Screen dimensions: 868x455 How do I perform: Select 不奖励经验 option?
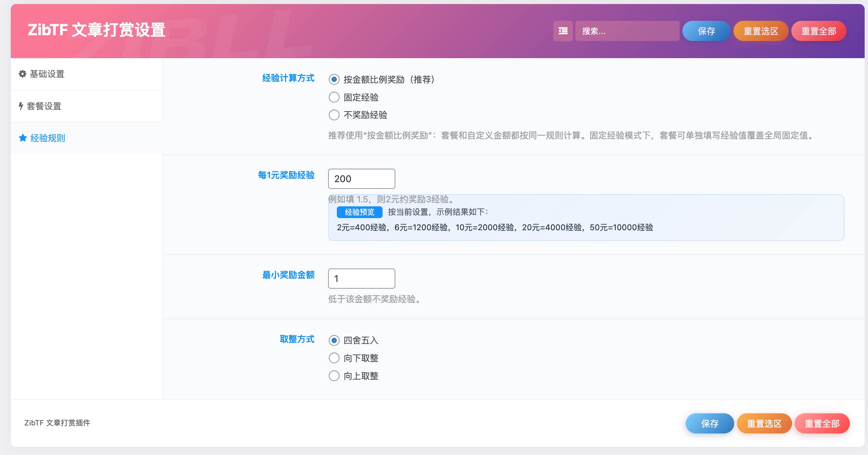coord(334,115)
